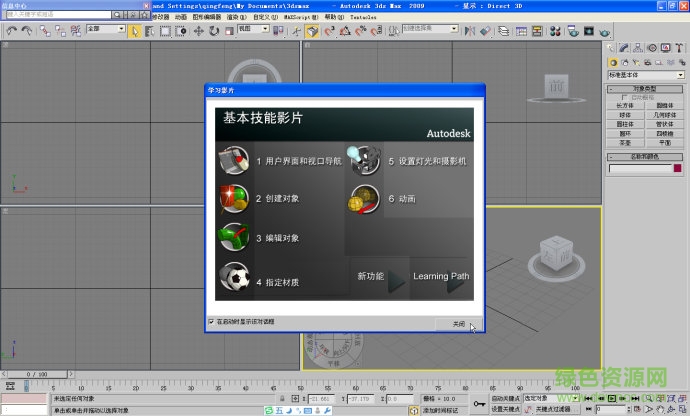The width and height of the screenshot is (690, 416).
Task: Click the Animation movie globe icon
Action: (x=366, y=199)
